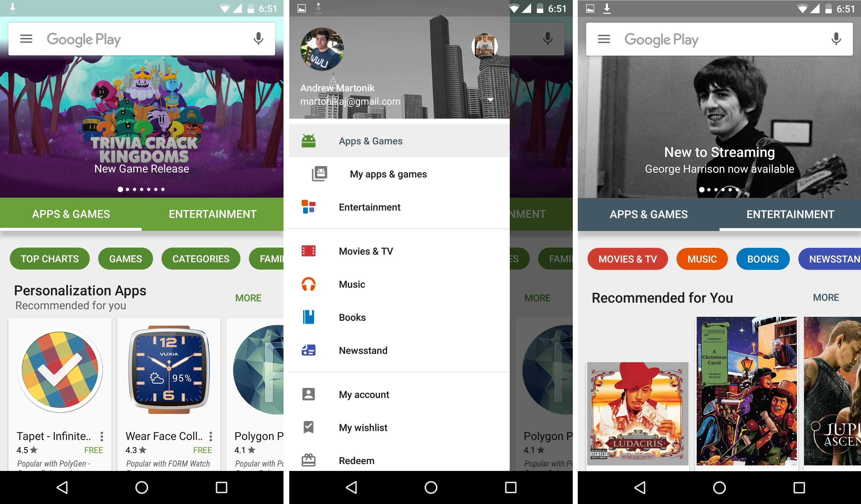Screen dimensions: 861x504
Task: Tap George Harrison streaming banner image
Action: pos(718,129)
